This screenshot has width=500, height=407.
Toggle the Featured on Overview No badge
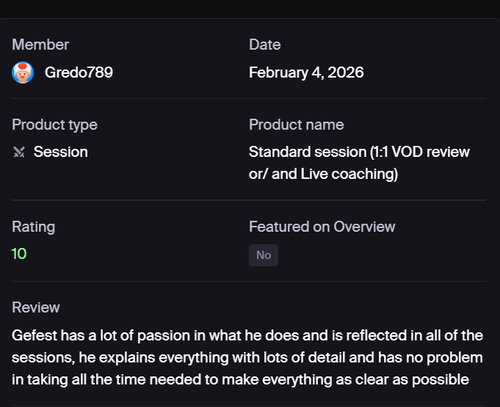(x=263, y=255)
